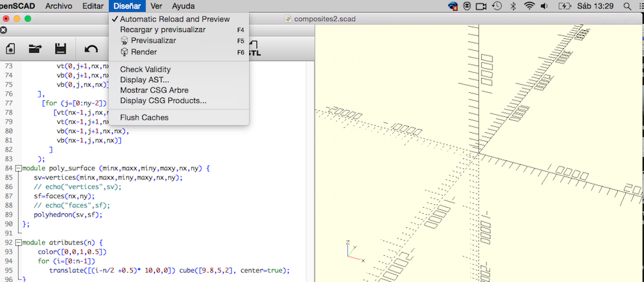Viewport: 644px width, 282px height.
Task: Click the color([0,0,1,0.5]) code line
Action: click(x=72, y=252)
